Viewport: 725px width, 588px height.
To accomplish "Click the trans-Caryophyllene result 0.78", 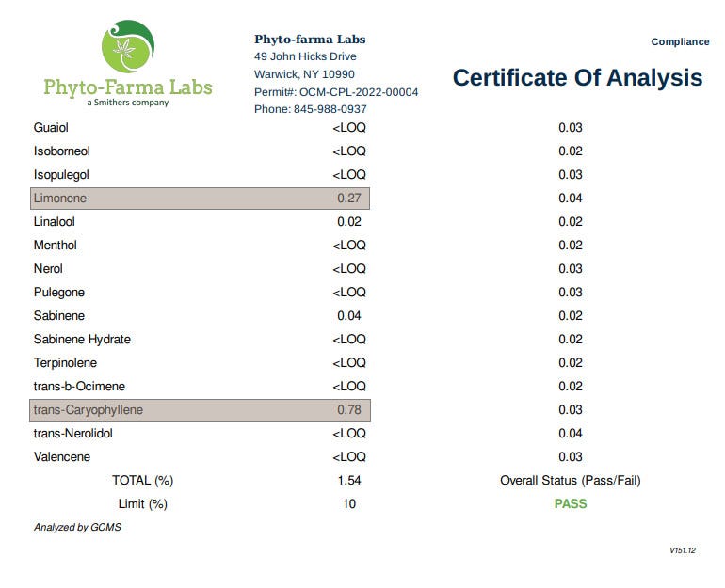I will [349, 410].
